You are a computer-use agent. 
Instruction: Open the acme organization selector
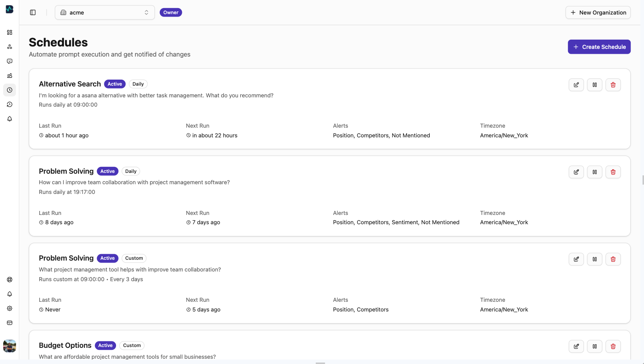[105, 13]
